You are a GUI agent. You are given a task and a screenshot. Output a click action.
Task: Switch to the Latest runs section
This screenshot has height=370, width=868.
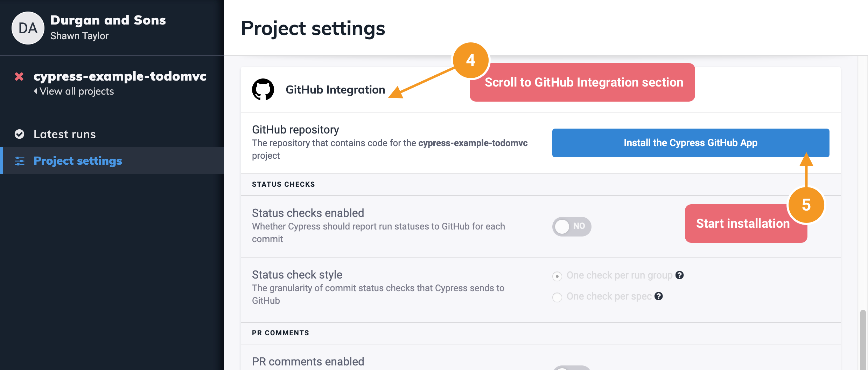point(64,134)
